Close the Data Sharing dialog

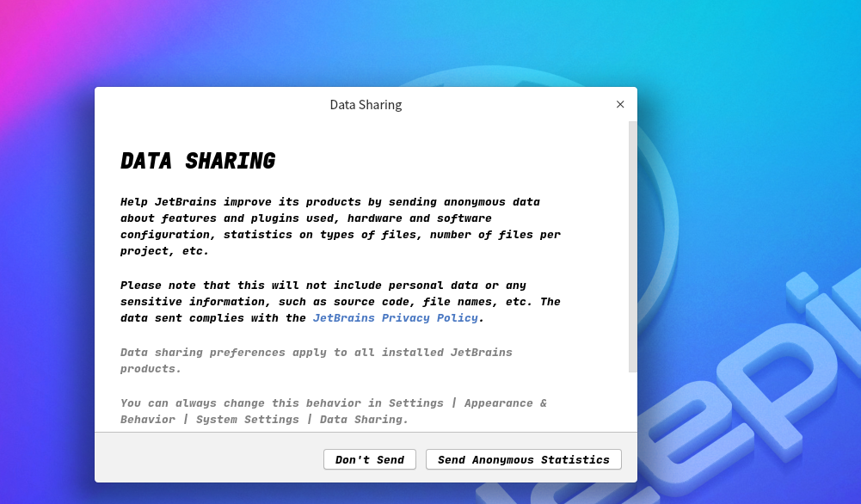[620, 104]
